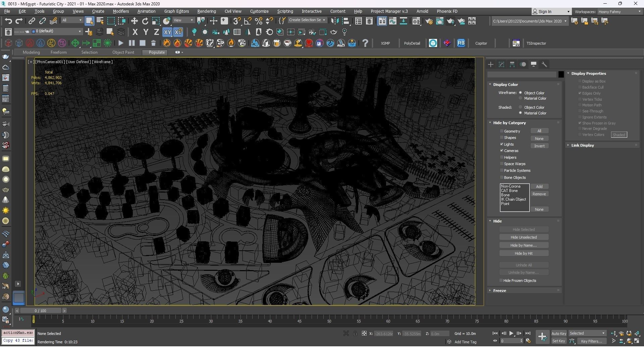Select the Select Object tool
Viewport: 644px width, 349px height.
[x=89, y=21]
